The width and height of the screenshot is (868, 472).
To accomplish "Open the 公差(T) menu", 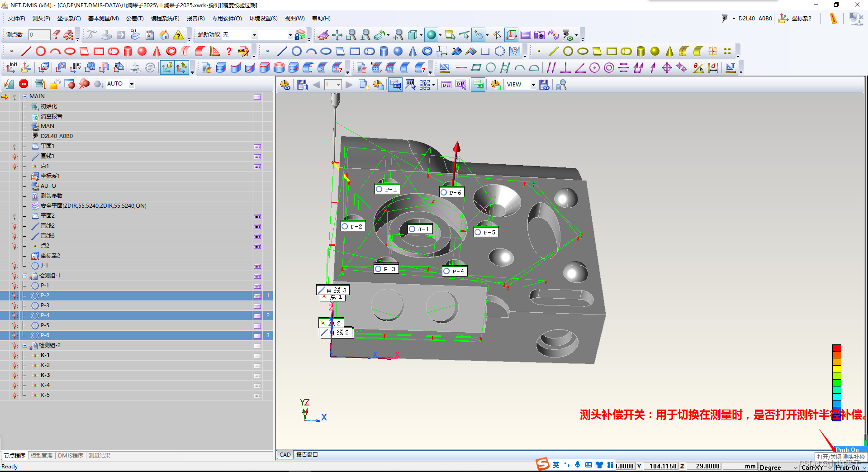I will coord(135,19).
